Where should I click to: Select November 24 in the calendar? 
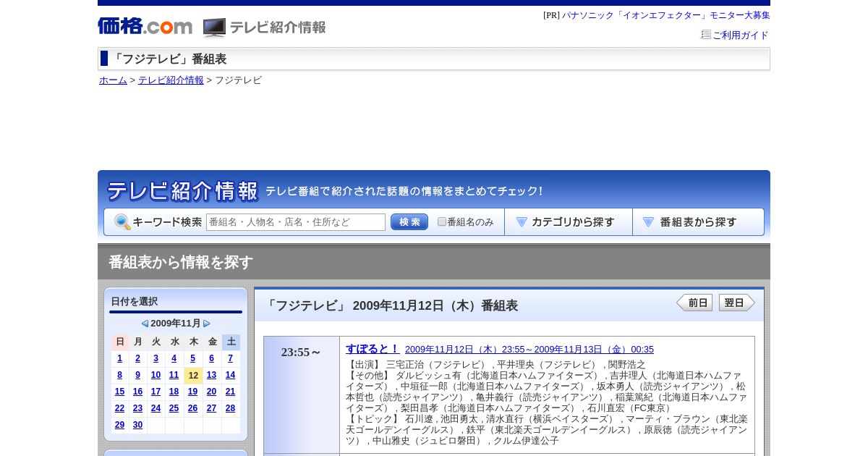click(156, 408)
